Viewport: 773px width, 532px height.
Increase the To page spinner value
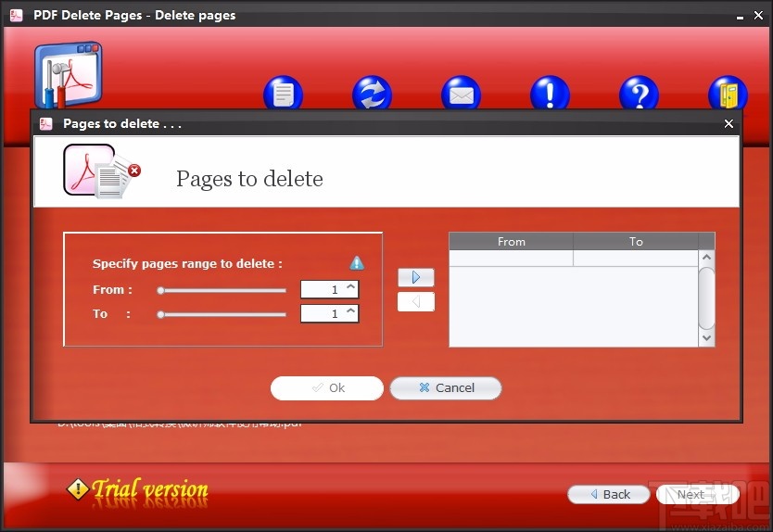[351, 310]
